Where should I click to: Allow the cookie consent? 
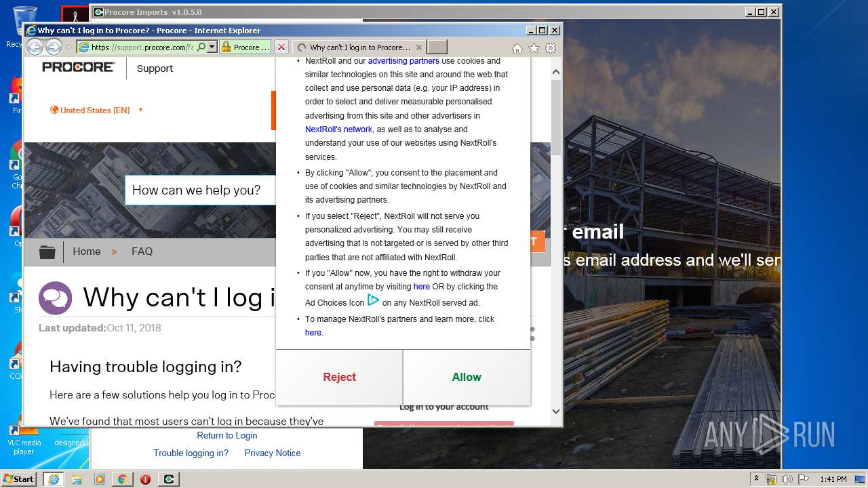467,378
